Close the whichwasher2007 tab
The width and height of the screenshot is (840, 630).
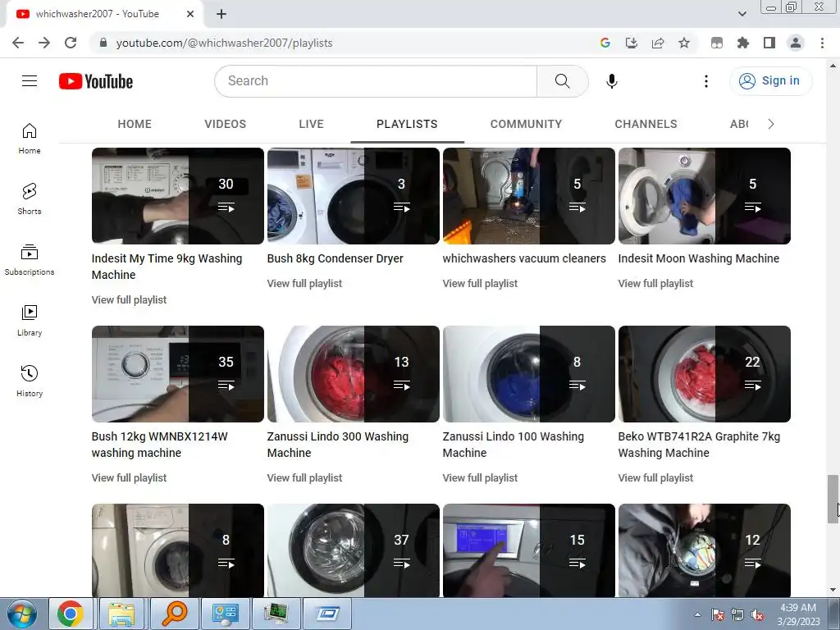click(190, 14)
